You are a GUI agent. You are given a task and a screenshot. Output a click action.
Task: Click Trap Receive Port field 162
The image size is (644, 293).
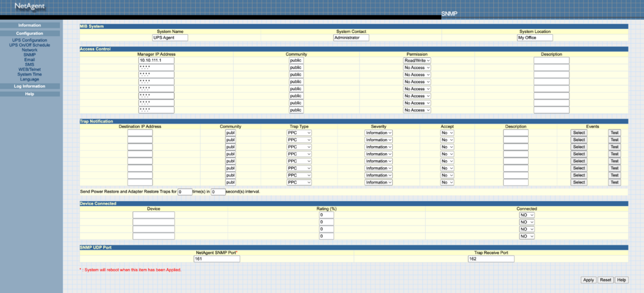click(x=491, y=259)
